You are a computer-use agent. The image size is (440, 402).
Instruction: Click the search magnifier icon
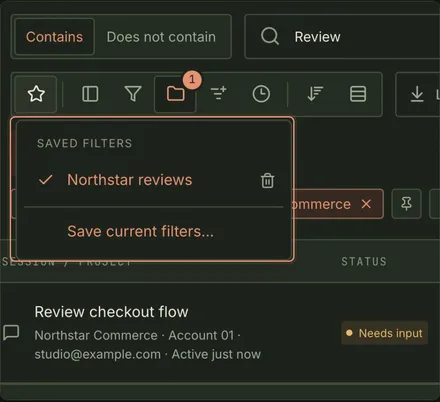[x=270, y=36]
